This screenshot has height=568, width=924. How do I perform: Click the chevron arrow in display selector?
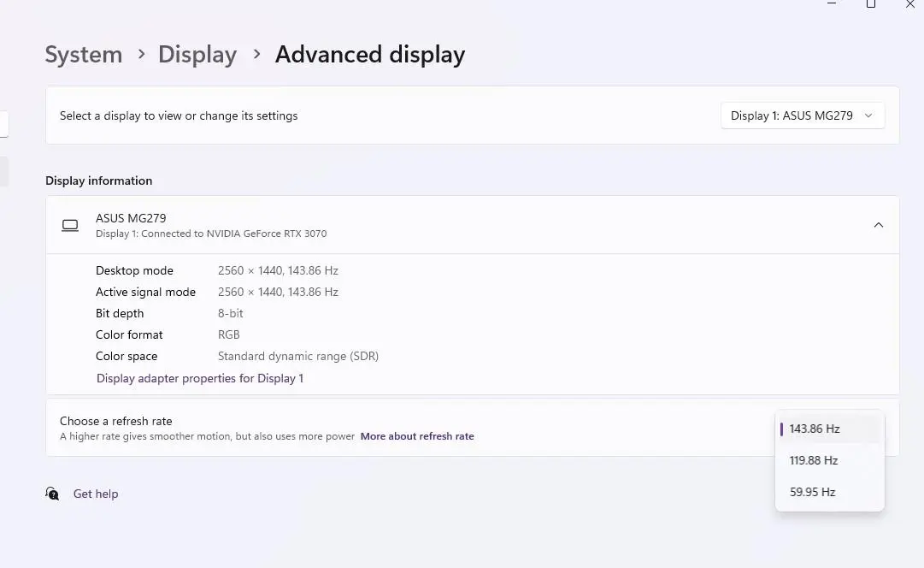tap(868, 115)
